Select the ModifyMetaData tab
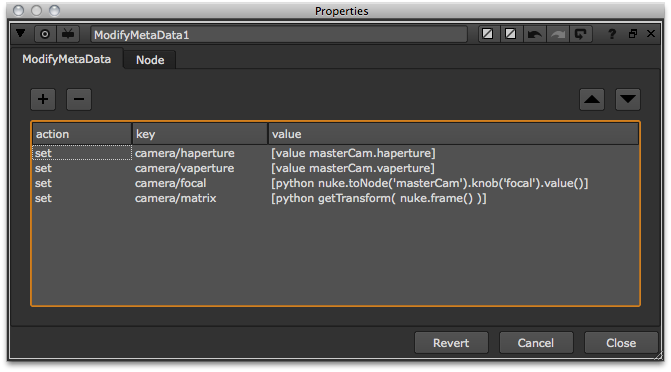The image size is (671, 372). [x=67, y=59]
